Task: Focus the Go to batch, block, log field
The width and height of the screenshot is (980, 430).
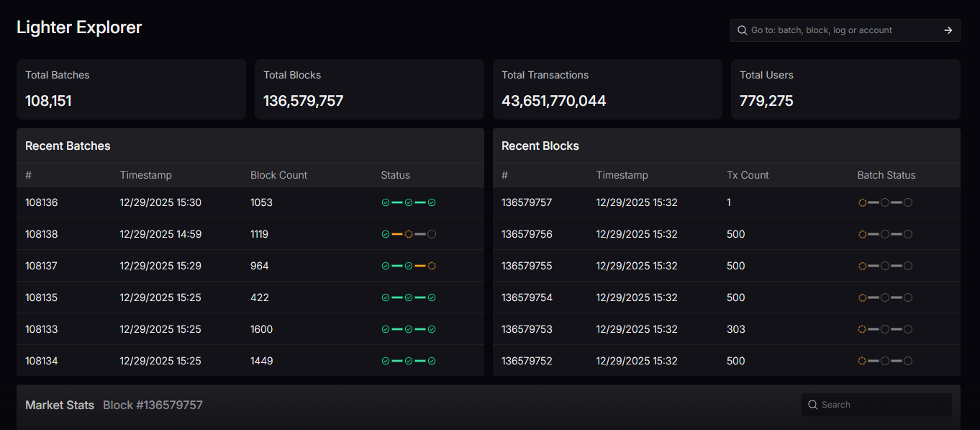Action: pyautogui.click(x=842, y=30)
